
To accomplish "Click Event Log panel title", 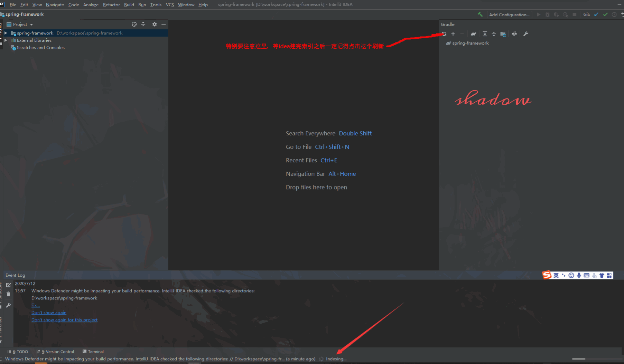I will click(x=15, y=275).
